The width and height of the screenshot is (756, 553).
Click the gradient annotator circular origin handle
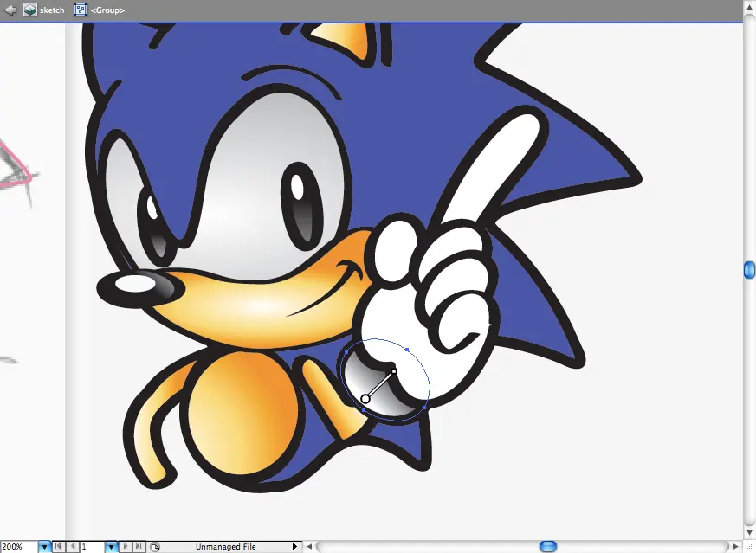click(365, 398)
